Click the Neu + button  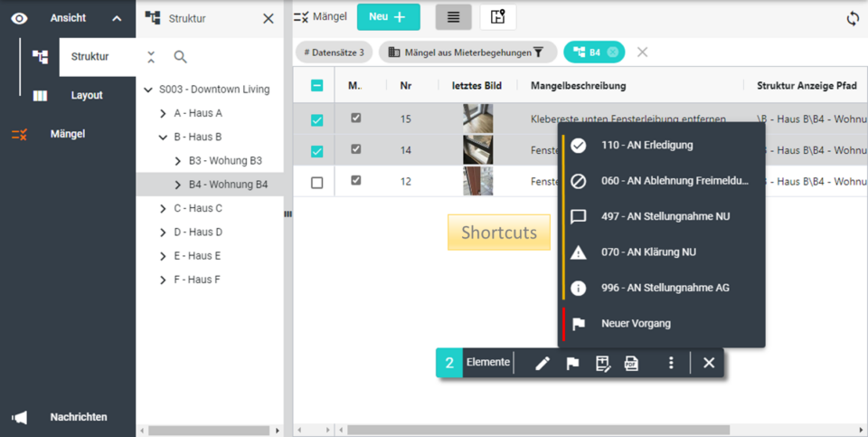388,17
